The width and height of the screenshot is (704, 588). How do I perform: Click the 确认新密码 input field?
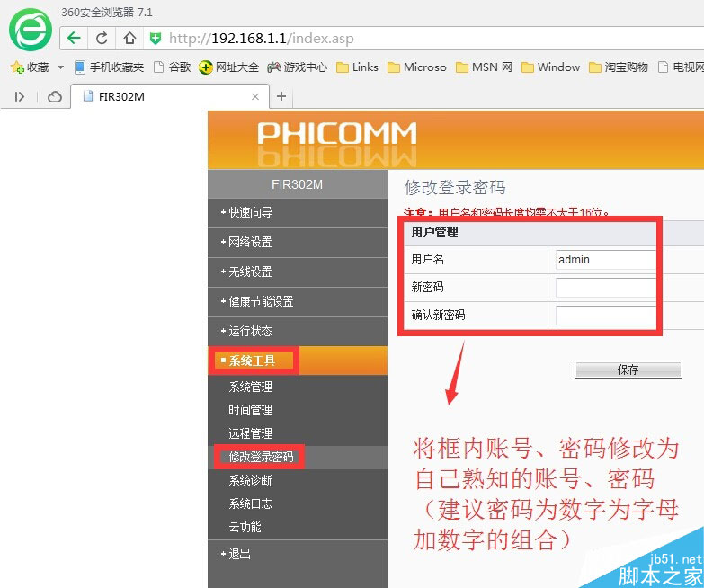click(x=606, y=316)
